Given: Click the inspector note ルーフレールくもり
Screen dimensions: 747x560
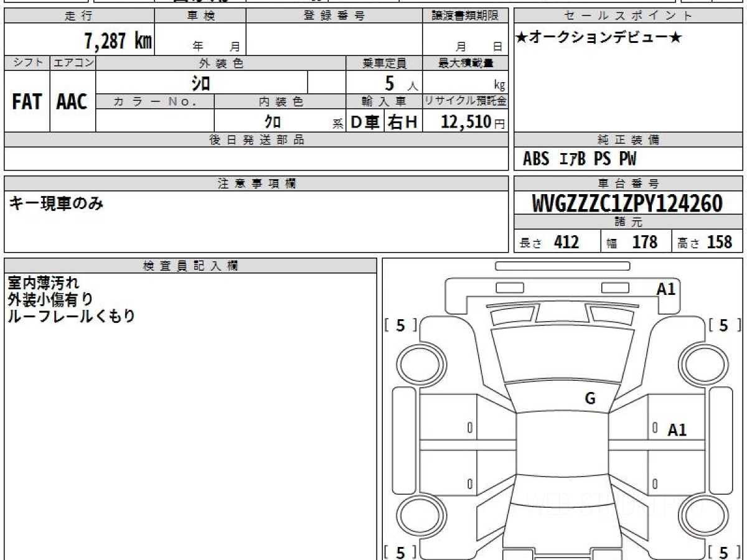Looking at the screenshot, I should (71, 315).
